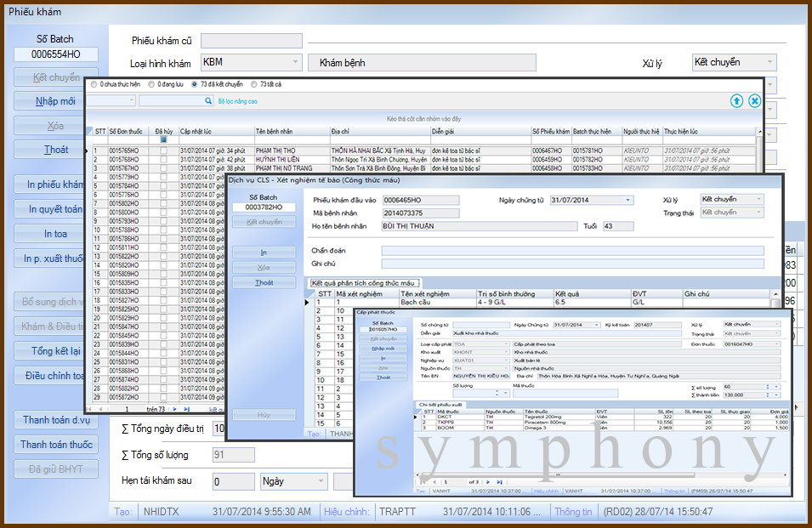Select '0 đang lưu' radio option
The height and width of the screenshot is (528, 812).
(x=151, y=84)
